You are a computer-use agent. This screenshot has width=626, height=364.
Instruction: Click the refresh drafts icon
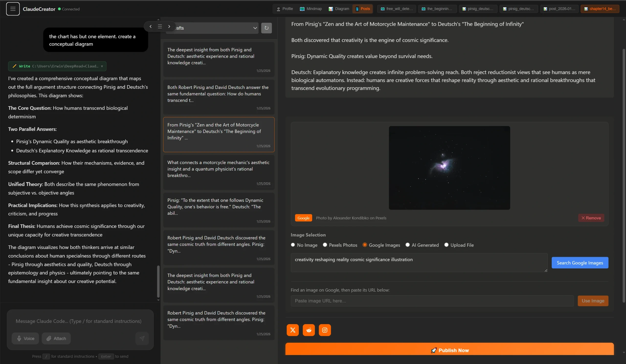[x=266, y=28]
